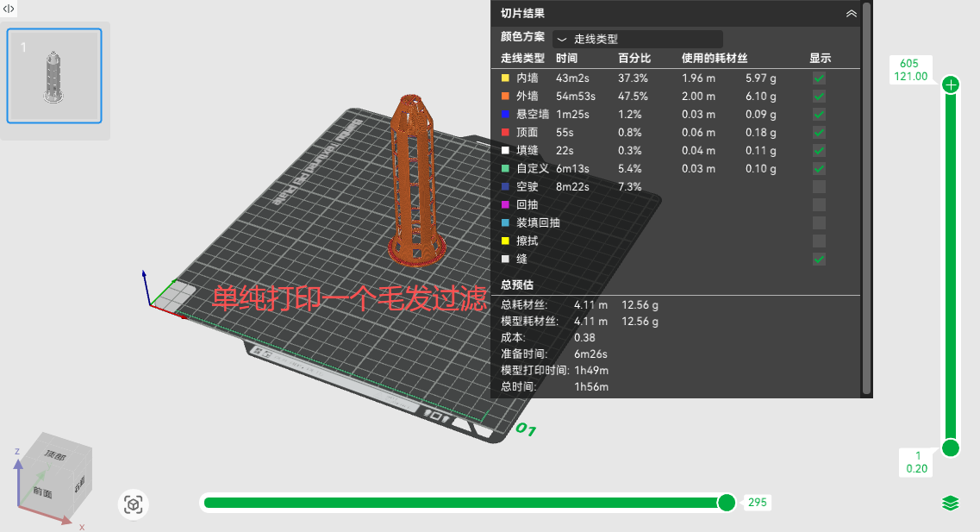
Task: Open the 走线类型 color scheme dropdown
Action: [638, 39]
